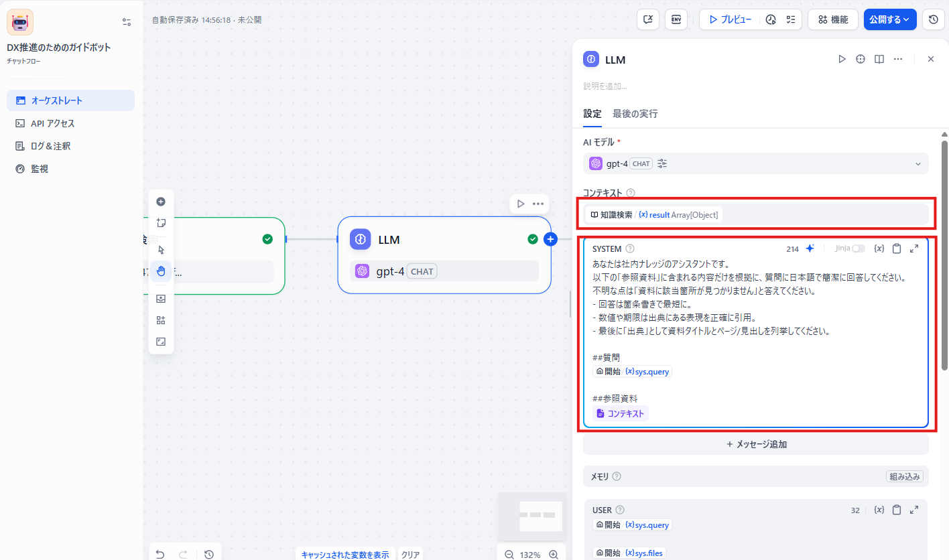Open the environment variables panel via ENV icon
This screenshot has width=949, height=560.
676,19
